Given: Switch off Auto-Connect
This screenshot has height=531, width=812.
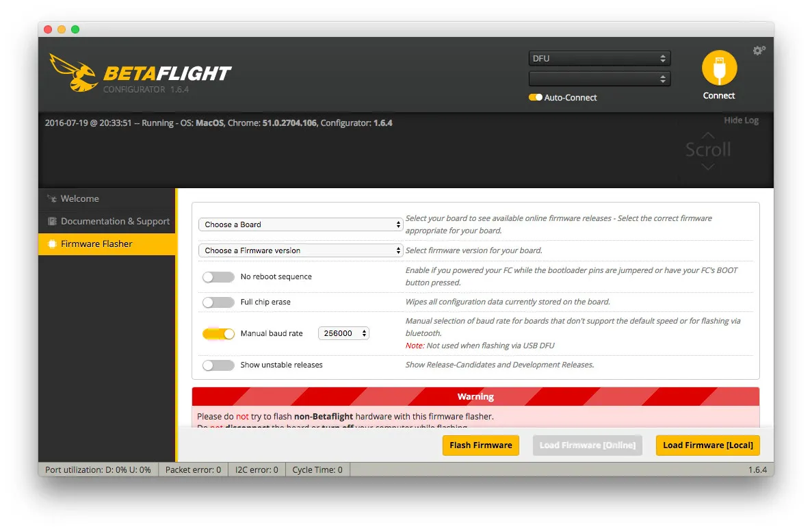Looking at the screenshot, I should [x=535, y=98].
